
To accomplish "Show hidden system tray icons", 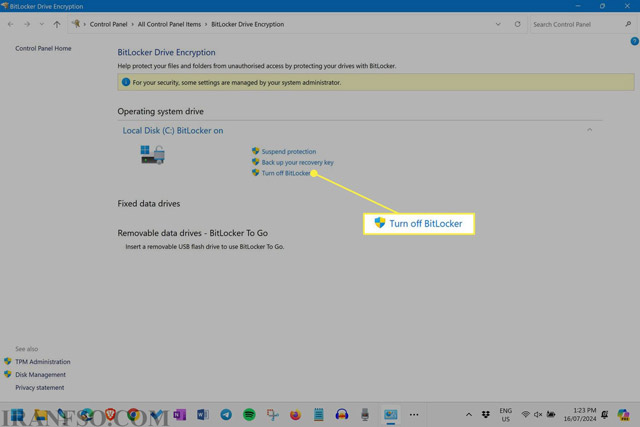I will pyautogui.click(x=469, y=415).
